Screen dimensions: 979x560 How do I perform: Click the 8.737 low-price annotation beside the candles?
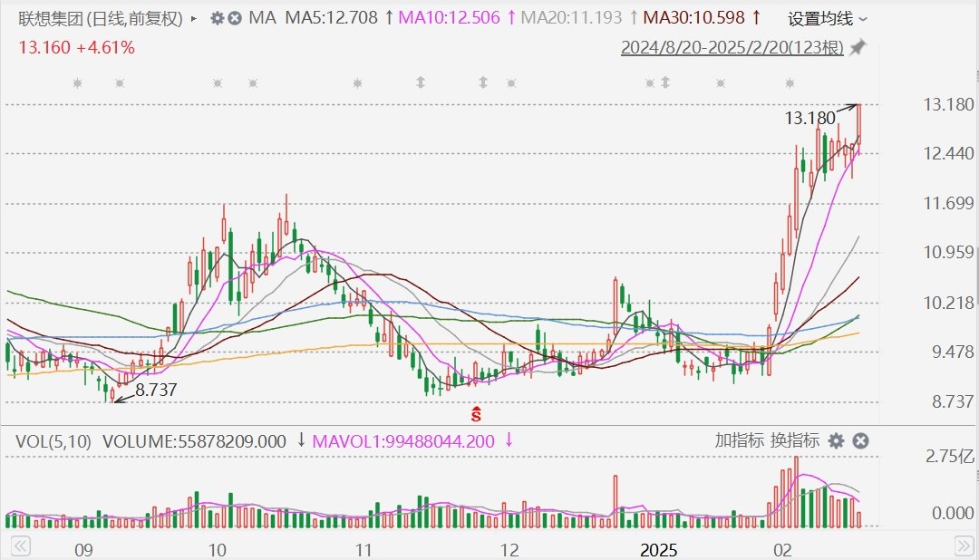tap(156, 391)
